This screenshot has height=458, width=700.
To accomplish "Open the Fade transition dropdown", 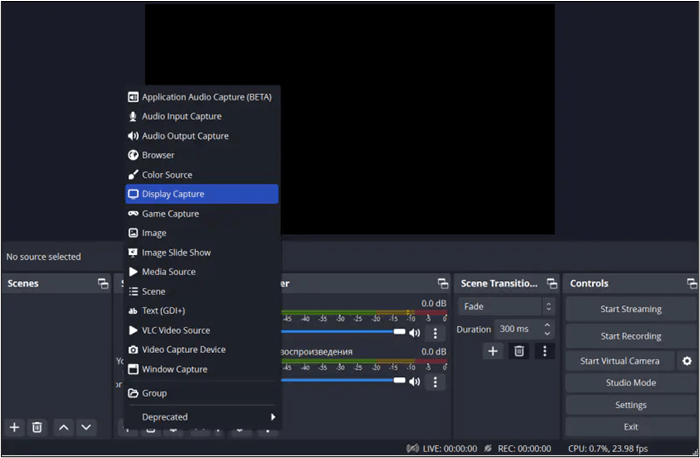I will point(506,307).
